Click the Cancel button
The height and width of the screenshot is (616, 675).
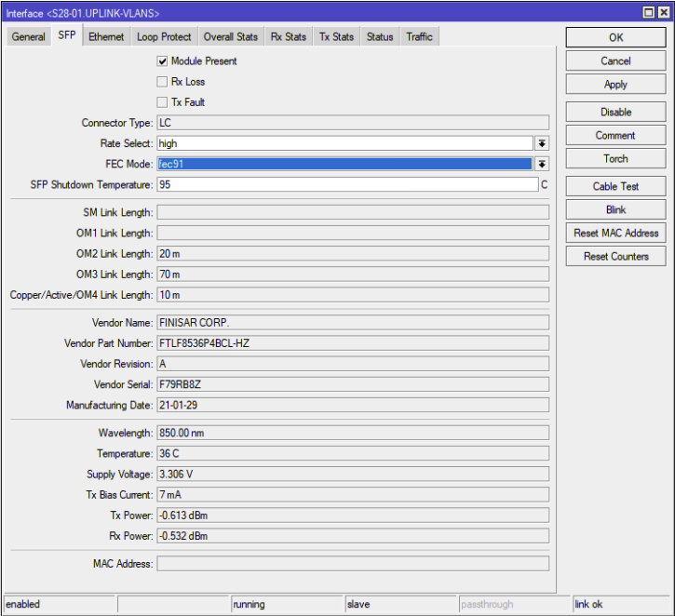(616, 61)
